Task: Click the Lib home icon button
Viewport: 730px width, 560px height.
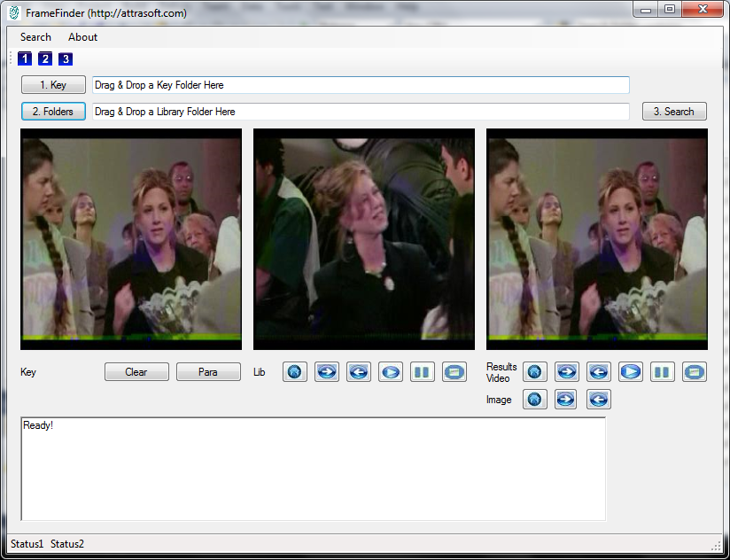Action: click(x=295, y=372)
